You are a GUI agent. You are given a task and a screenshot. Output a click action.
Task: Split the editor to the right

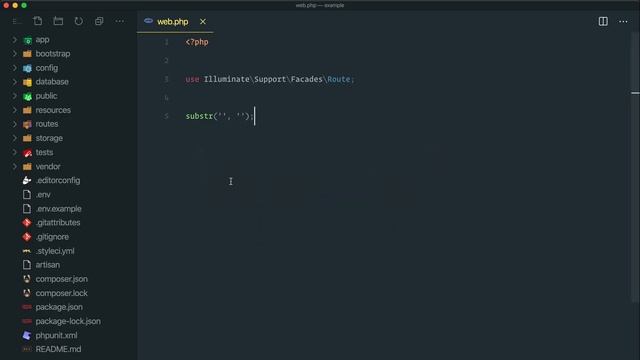point(603,21)
